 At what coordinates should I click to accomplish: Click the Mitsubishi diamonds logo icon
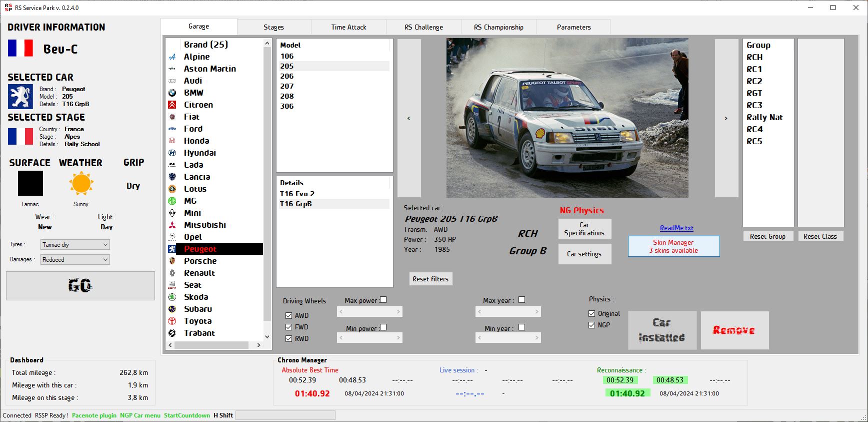[x=172, y=225]
